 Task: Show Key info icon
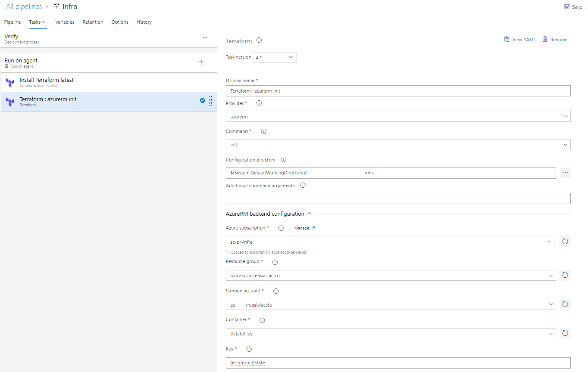248,349
